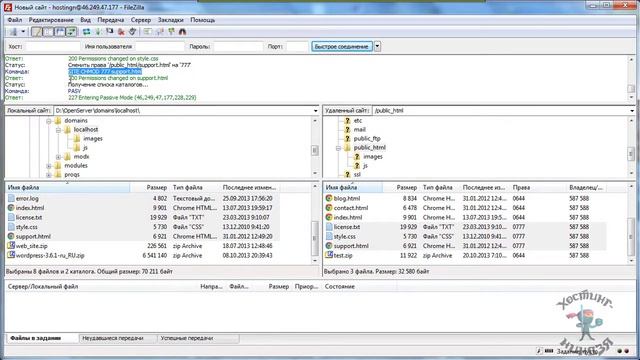Collapse the public_html folder in the remote tree
The image size is (640, 360).
click(x=338, y=148)
